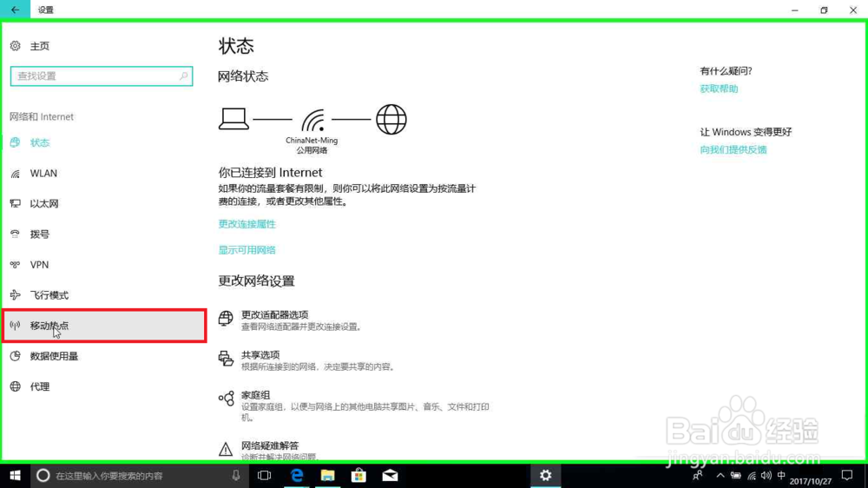Click the back arrow in title bar

(x=15, y=10)
